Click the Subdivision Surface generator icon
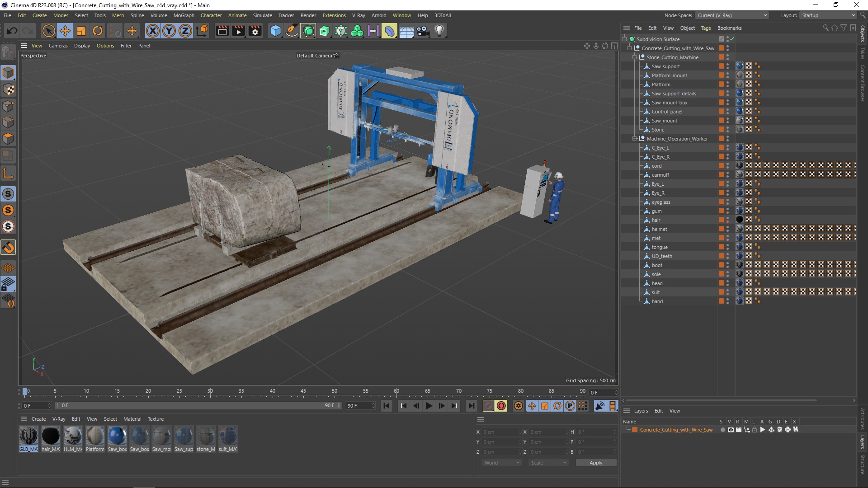This screenshot has width=868, height=488. coord(308,31)
